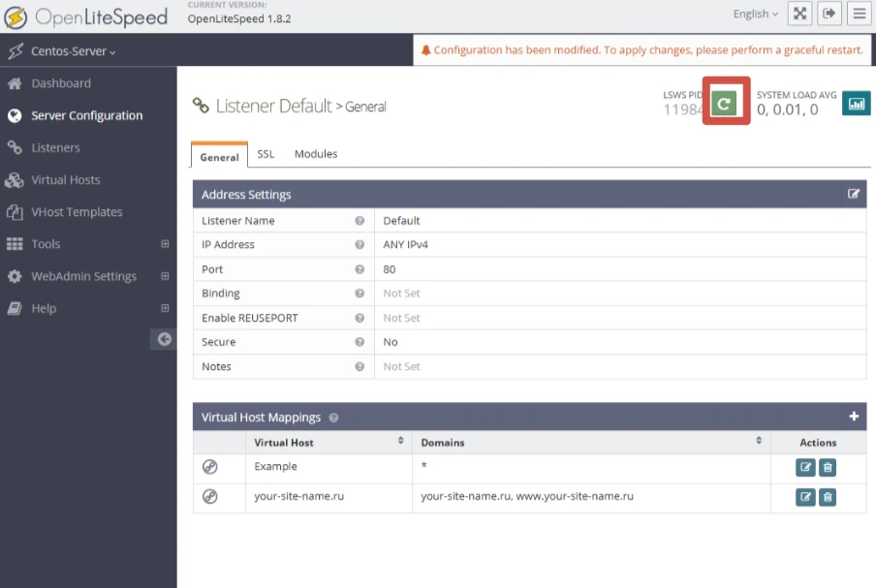The height and width of the screenshot is (588, 876).
Task: Show help for Binding field
Action: pyautogui.click(x=360, y=294)
